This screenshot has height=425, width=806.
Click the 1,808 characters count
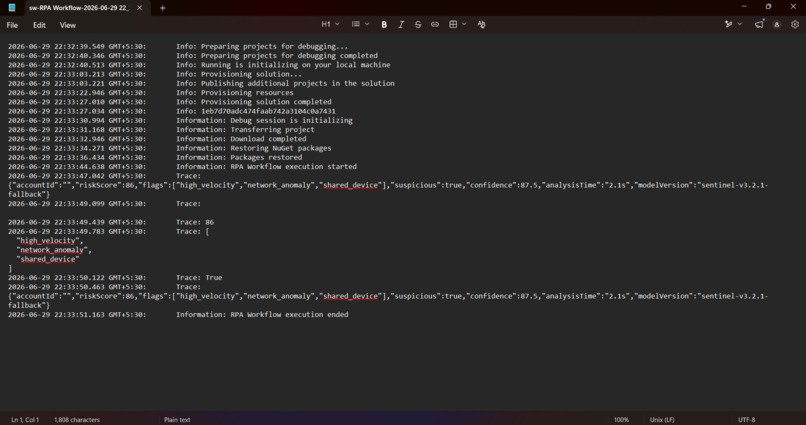click(x=77, y=419)
